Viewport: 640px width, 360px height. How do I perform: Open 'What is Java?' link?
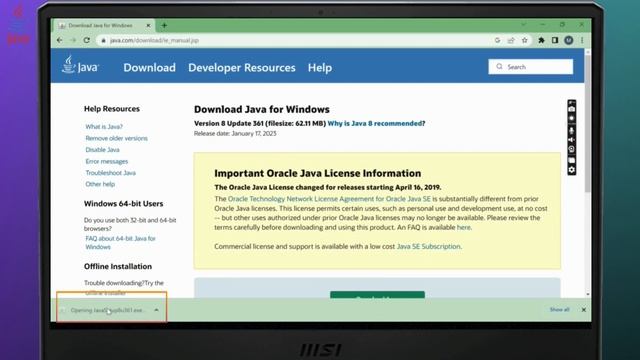click(104, 127)
